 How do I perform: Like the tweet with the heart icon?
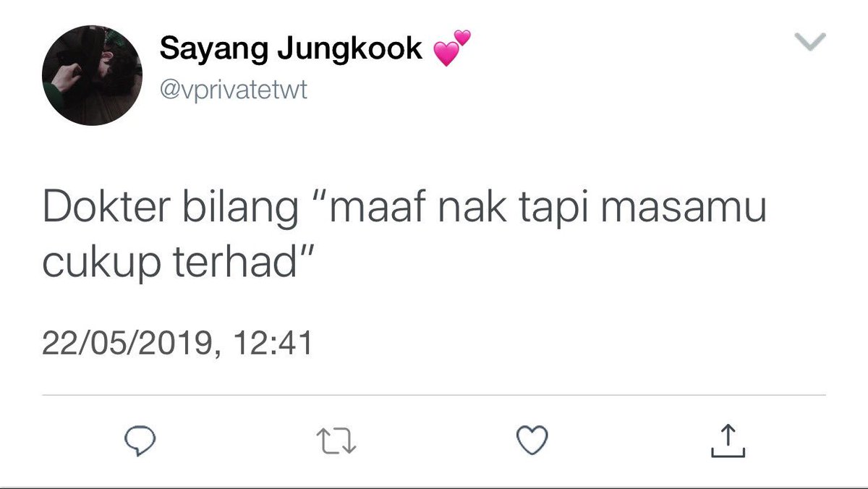pos(532,441)
